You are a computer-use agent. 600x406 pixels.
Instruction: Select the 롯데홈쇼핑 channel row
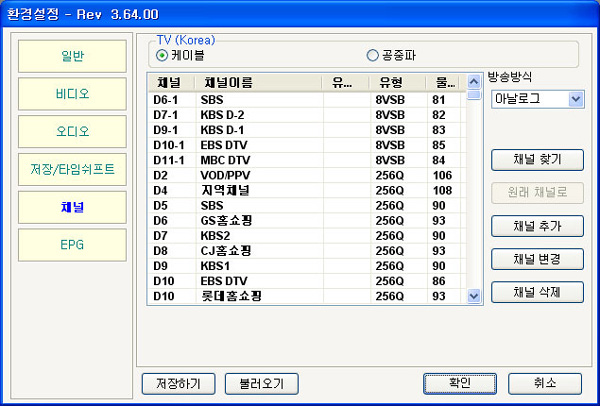coord(307,296)
